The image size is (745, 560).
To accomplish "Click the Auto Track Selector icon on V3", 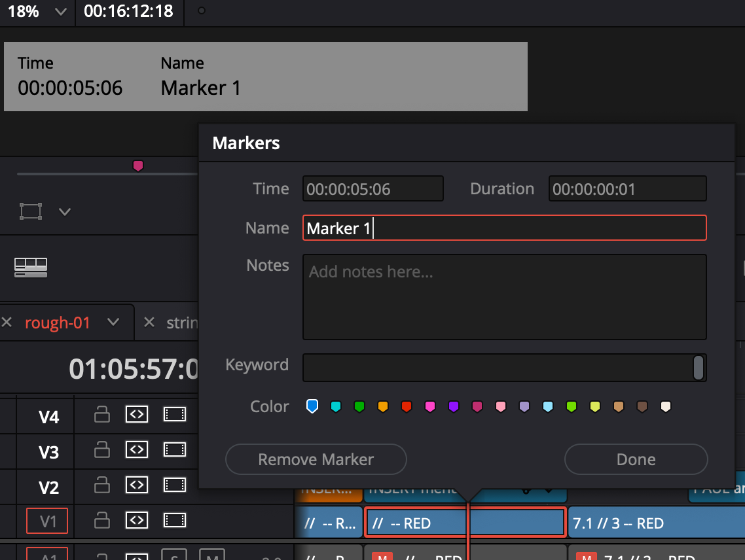I will pyautogui.click(x=137, y=449).
